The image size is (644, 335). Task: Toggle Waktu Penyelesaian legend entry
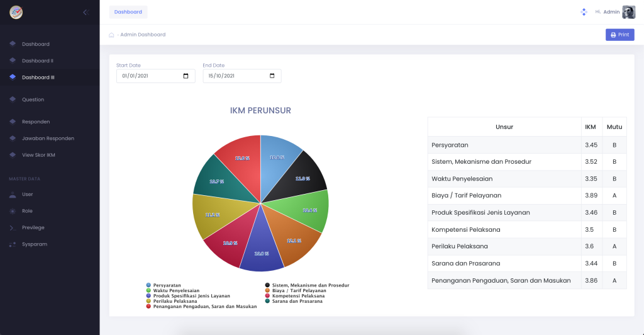point(172,291)
